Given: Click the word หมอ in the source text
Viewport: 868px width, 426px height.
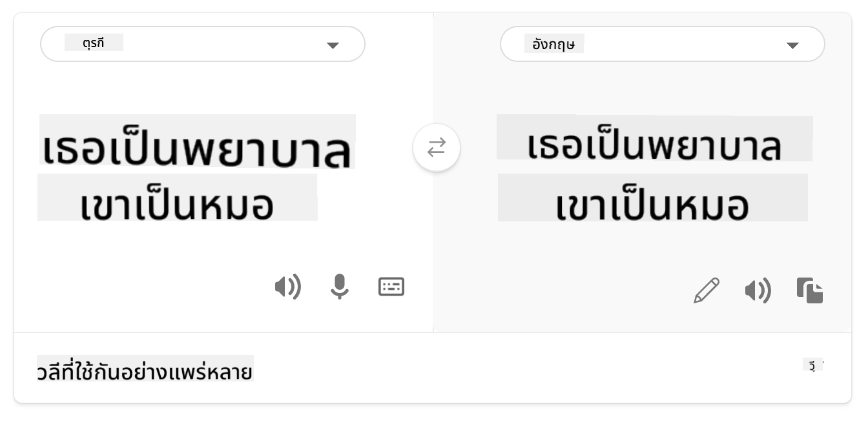Looking at the screenshot, I should point(238,205).
